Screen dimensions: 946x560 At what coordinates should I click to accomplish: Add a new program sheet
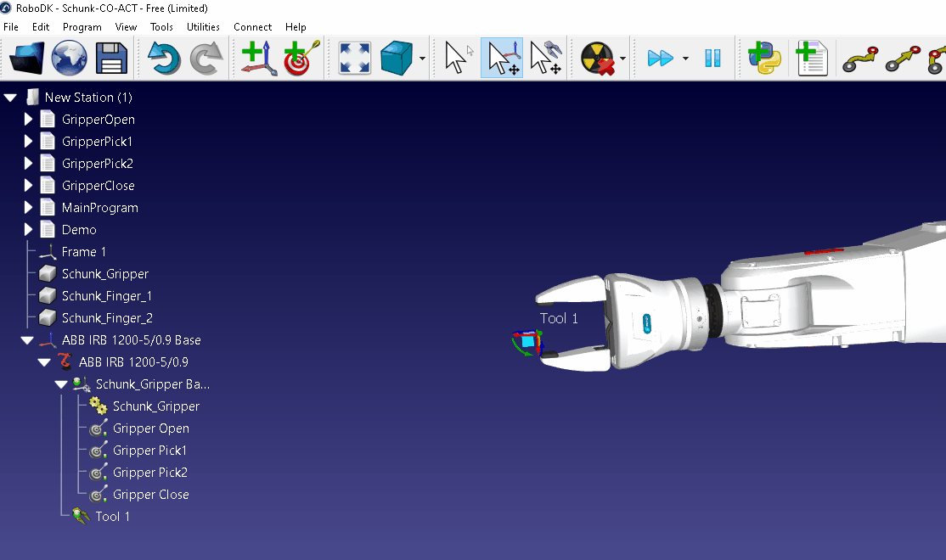[x=812, y=58]
